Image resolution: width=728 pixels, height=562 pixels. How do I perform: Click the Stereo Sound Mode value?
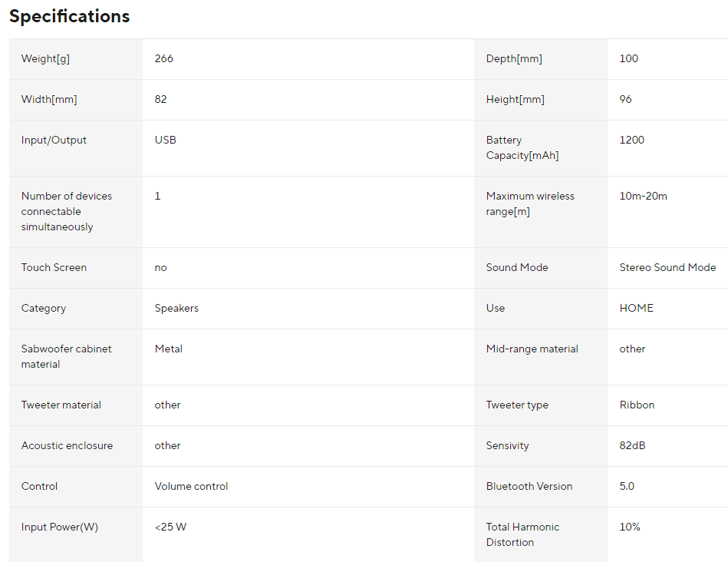pyautogui.click(x=667, y=267)
